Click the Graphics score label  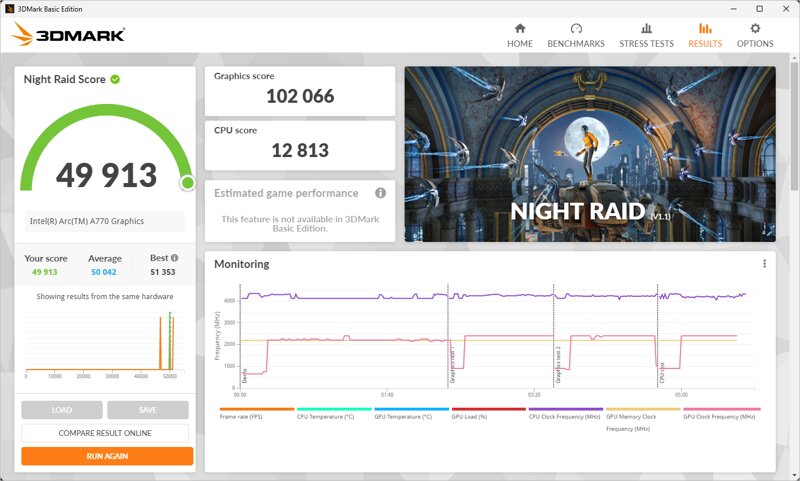click(x=244, y=76)
